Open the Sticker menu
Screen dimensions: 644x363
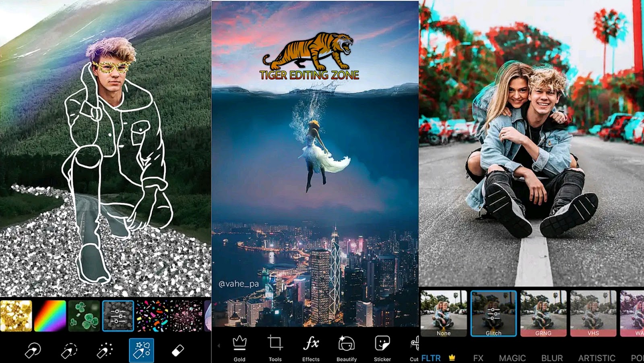tap(382, 348)
